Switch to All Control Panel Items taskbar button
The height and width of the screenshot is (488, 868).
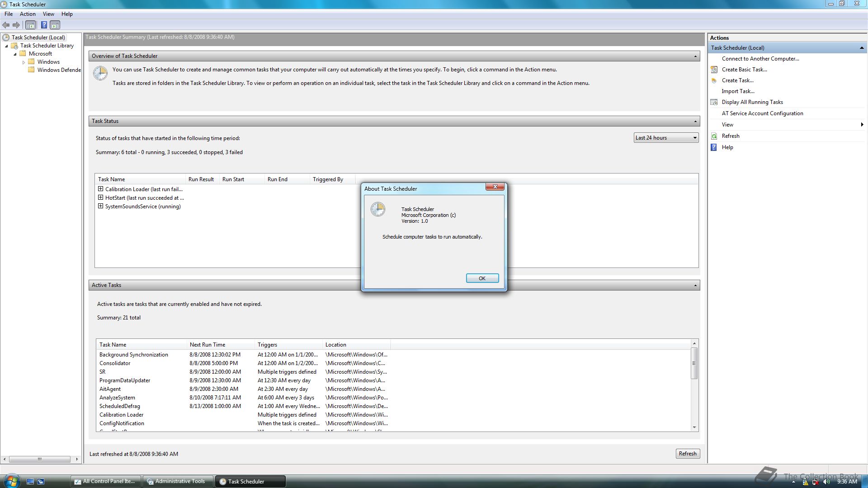105,482
